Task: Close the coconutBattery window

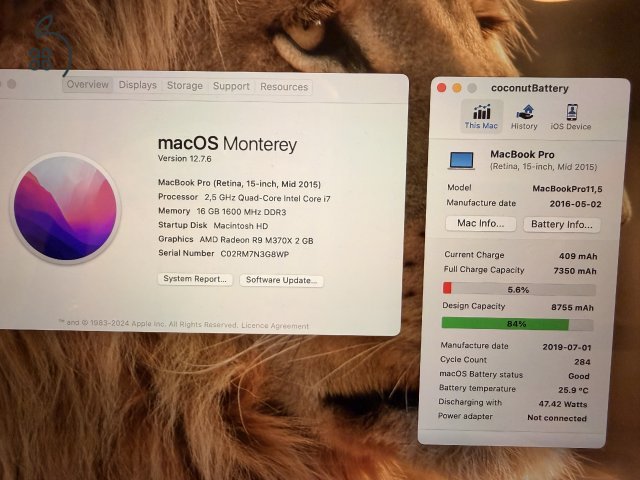Action: coord(441,87)
